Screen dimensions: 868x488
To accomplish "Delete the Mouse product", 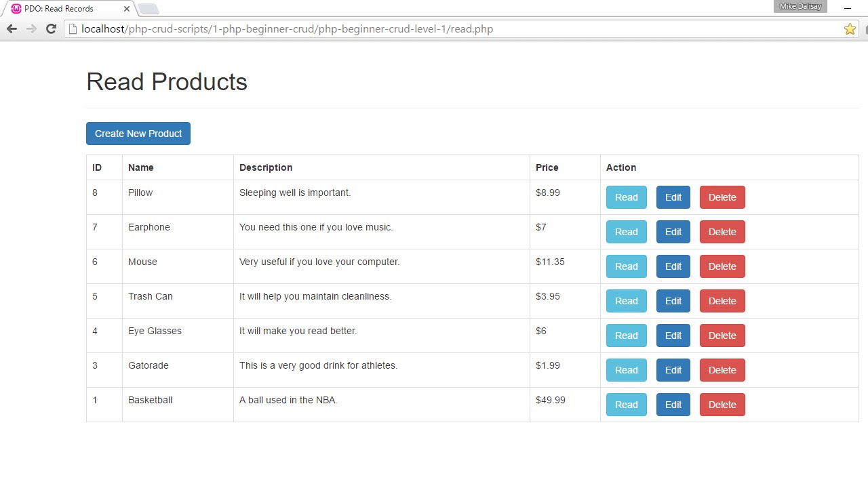I will coord(722,266).
